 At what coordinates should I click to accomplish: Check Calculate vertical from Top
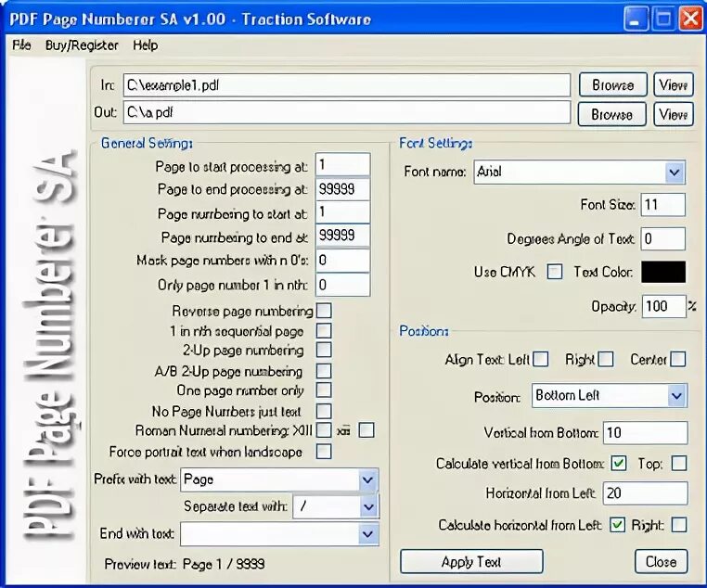coord(679,463)
